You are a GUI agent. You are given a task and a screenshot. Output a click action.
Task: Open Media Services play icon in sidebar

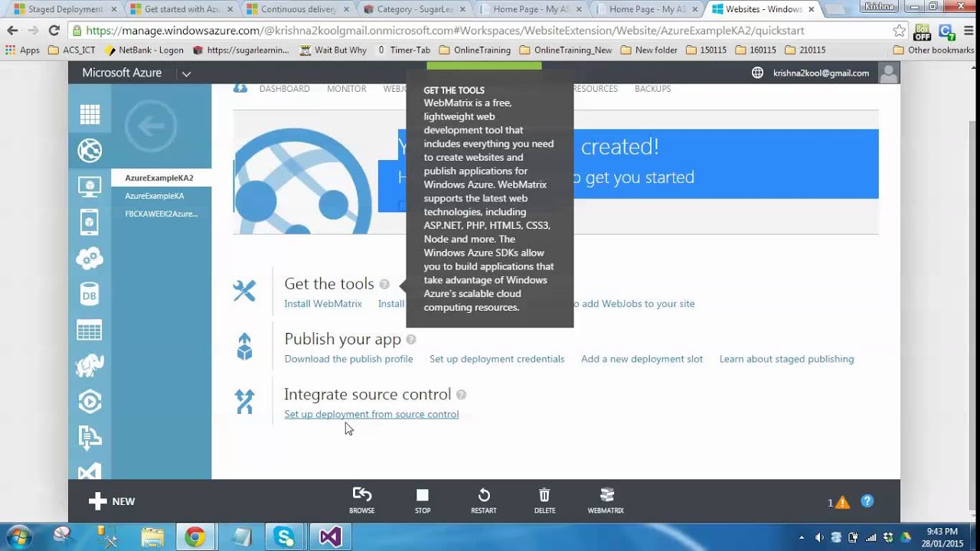pyautogui.click(x=90, y=403)
